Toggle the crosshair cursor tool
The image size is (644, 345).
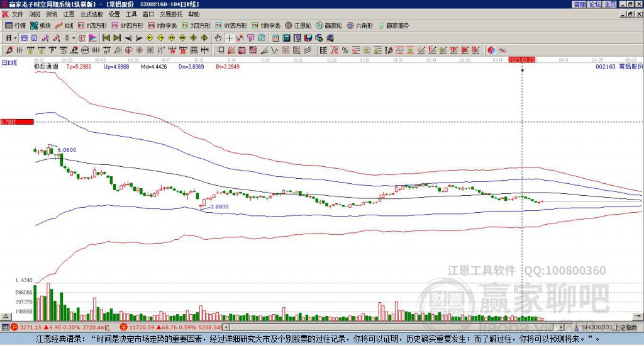(229, 38)
